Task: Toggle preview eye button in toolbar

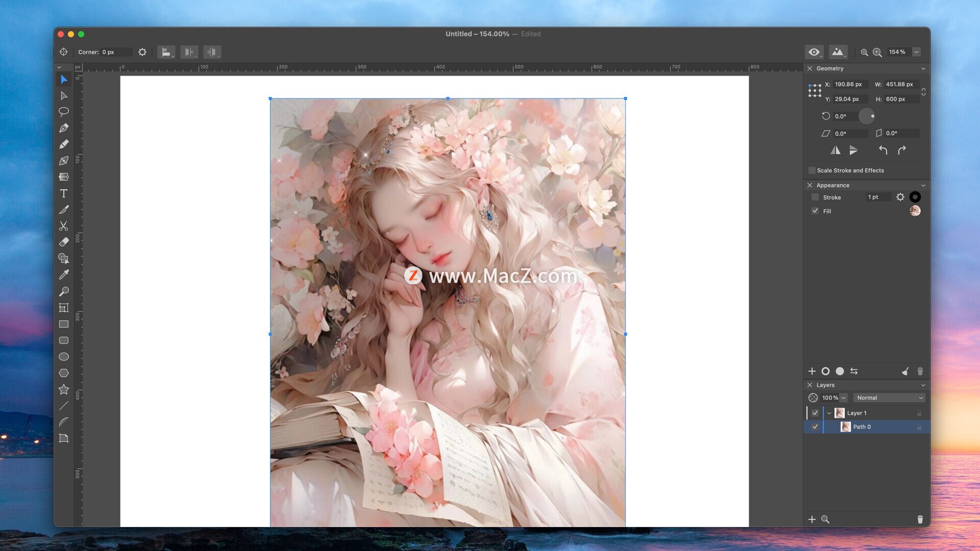Action: [x=814, y=52]
